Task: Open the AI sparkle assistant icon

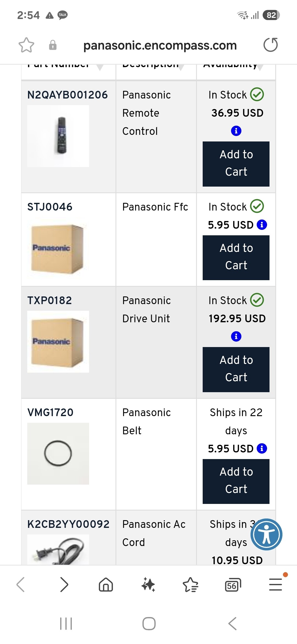Action: pyautogui.click(x=148, y=585)
